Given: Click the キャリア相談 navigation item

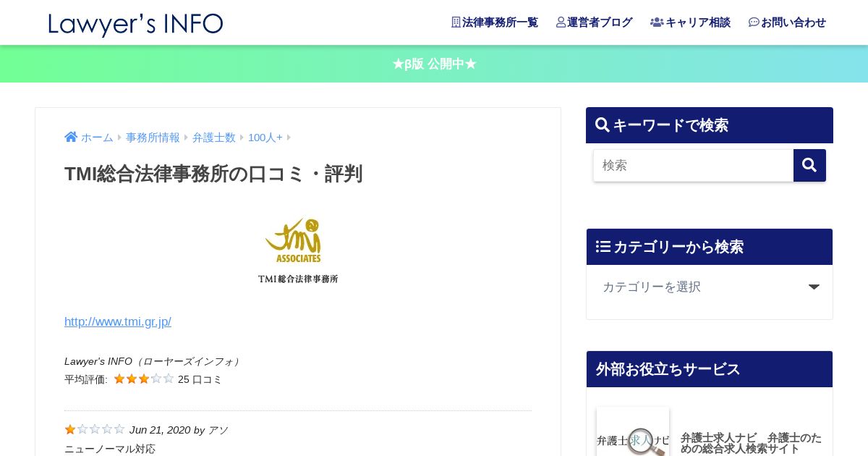Looking at the screenshot, I should click(690, 22).
